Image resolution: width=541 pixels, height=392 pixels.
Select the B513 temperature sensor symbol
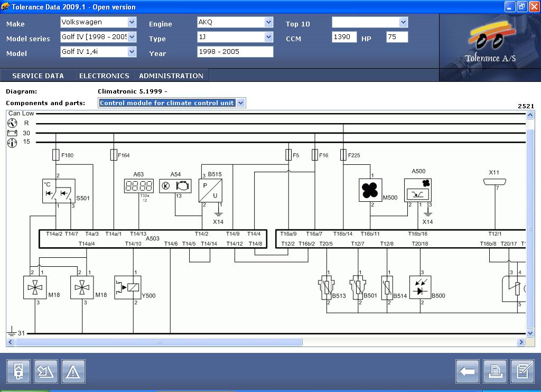(327, 287)
